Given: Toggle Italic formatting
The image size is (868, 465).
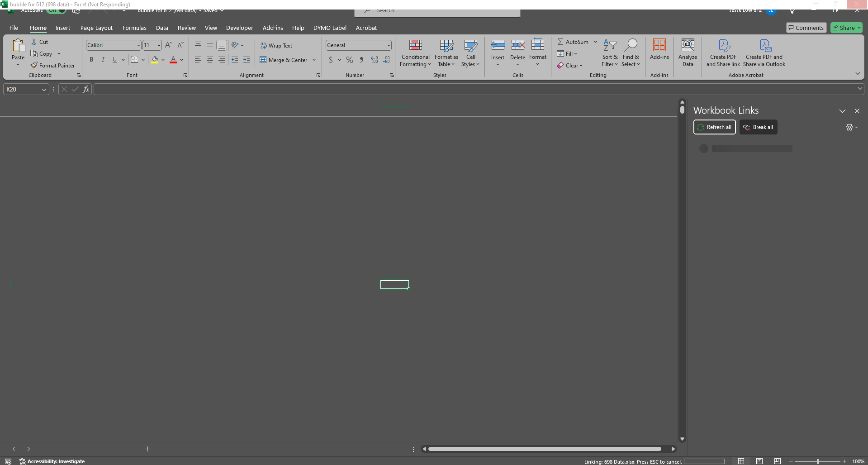Looking at the screenshot, I should coord(103,60).
